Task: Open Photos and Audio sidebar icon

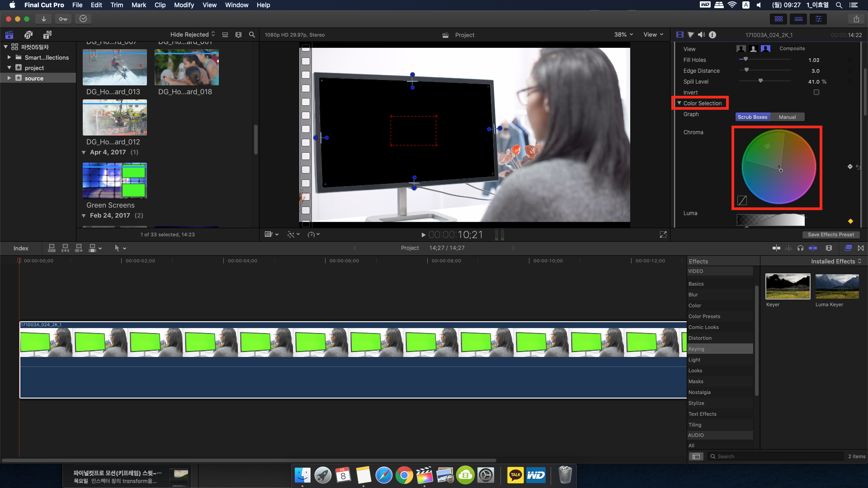Action: point(28,35)
